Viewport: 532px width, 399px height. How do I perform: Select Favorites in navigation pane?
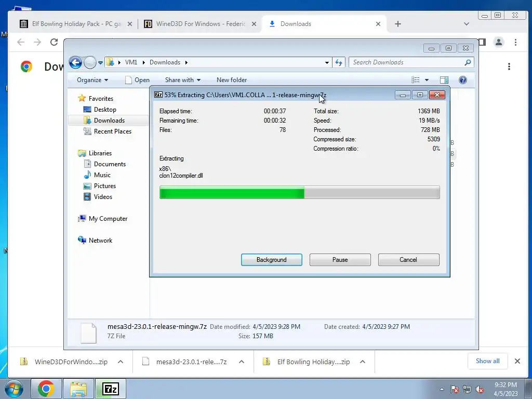point(101,99)
